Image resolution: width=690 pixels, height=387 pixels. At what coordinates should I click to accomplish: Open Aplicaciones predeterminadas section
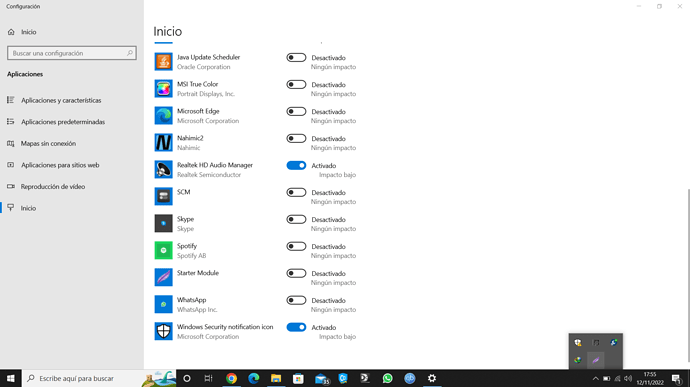pyautogui.click(x=63, y=122)
